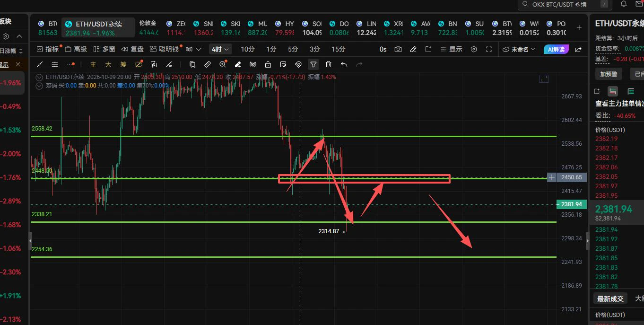Undo the last drawing action
Screen dimensions: 644x325
344,64
